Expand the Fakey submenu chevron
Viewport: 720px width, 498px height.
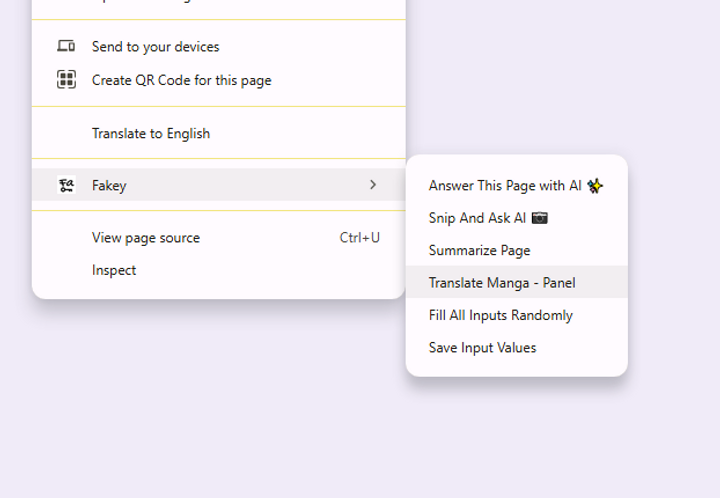pyautogui.click(x=373, y=185)
